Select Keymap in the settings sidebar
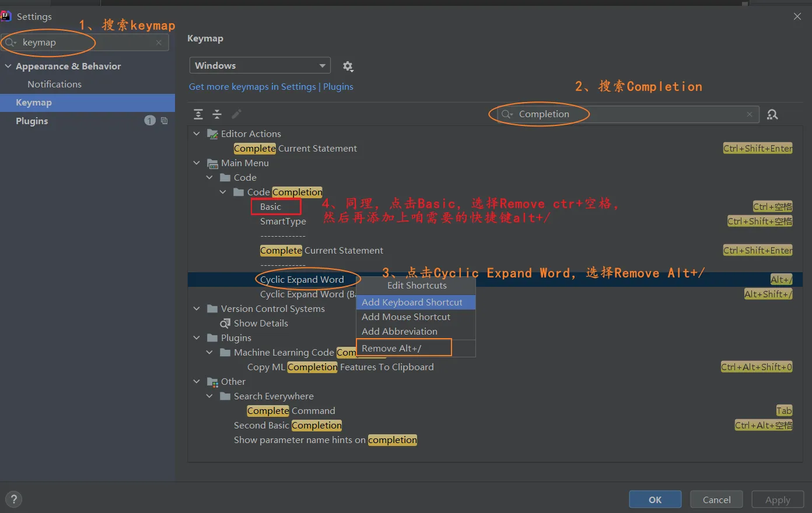This screenshot has width=812, height=513. point(87,103)
